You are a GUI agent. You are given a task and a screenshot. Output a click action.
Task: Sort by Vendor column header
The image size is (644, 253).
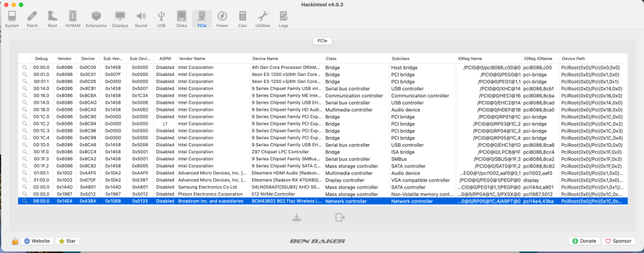tap(64, 59)
